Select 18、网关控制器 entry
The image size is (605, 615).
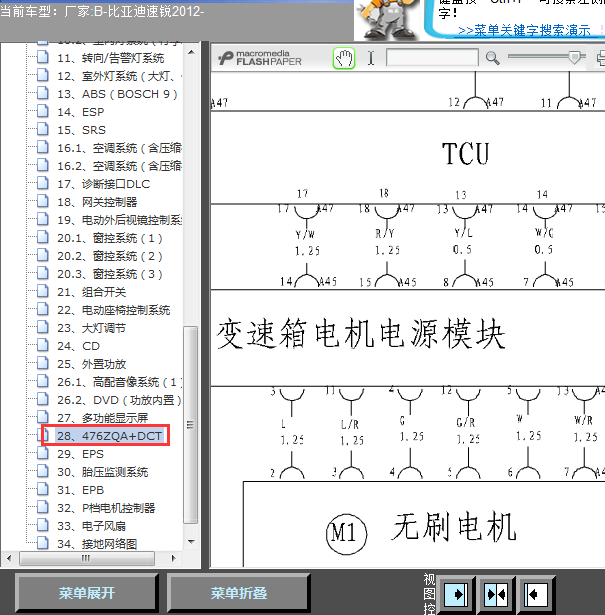[x=97, y=202]
